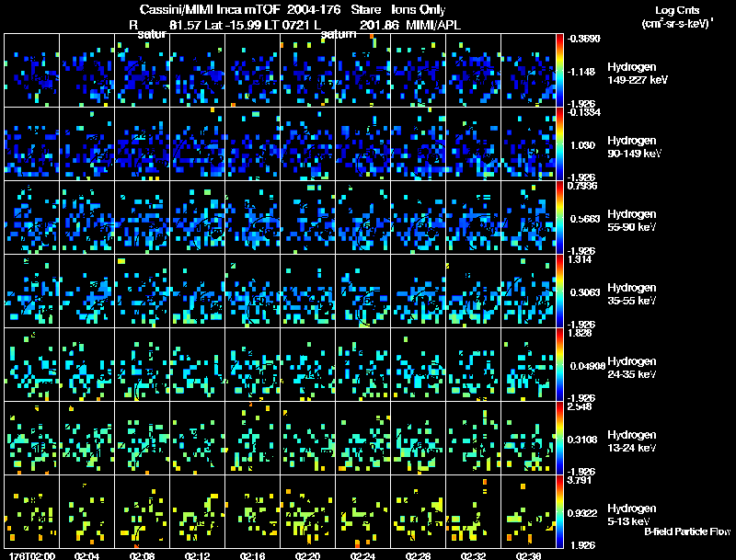Click the '0.9322' scale midpoint value
This screenshot has width=736, height=560.
584,514
